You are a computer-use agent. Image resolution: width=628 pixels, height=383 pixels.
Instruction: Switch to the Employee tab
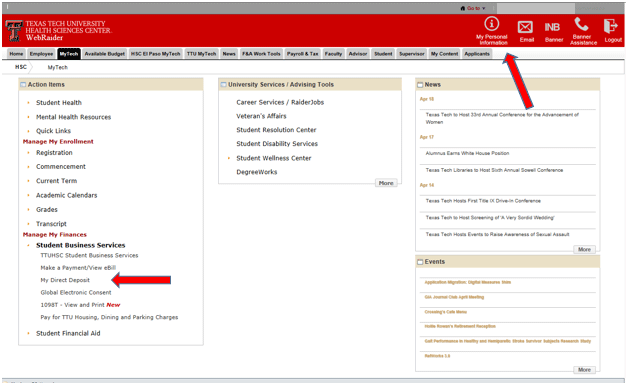click(x=41, y=54)
